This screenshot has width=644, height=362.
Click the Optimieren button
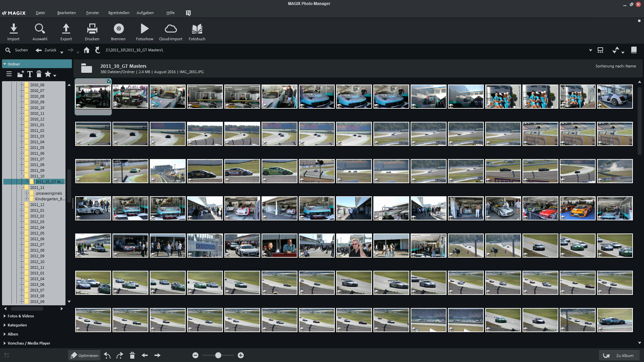coord(84,355)
